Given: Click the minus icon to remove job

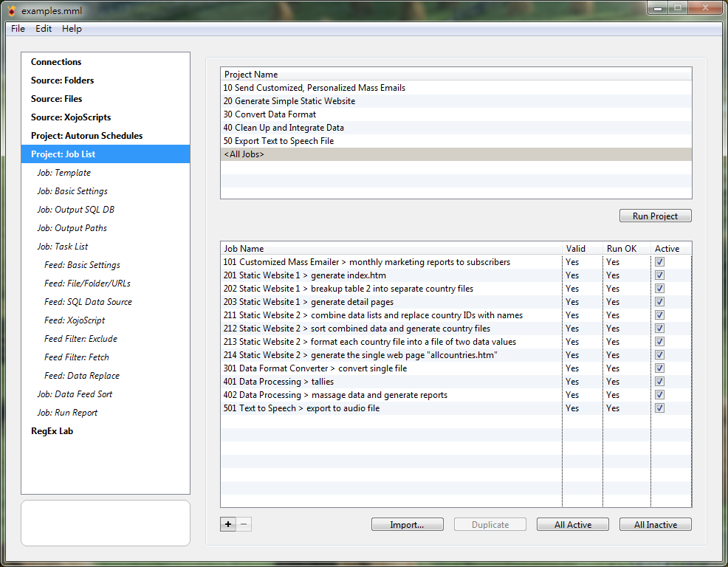Looking at the screenshot, I should (x=244, y=524).
